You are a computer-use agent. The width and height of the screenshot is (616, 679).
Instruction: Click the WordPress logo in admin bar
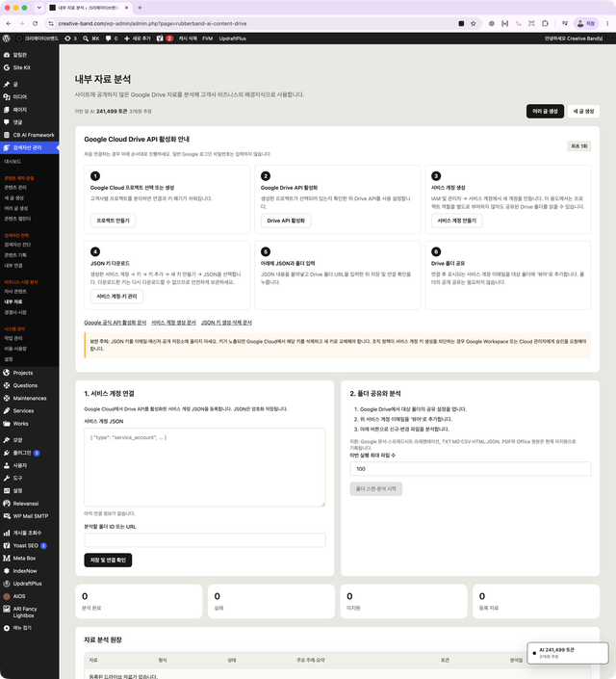click(x=6, y=39)
